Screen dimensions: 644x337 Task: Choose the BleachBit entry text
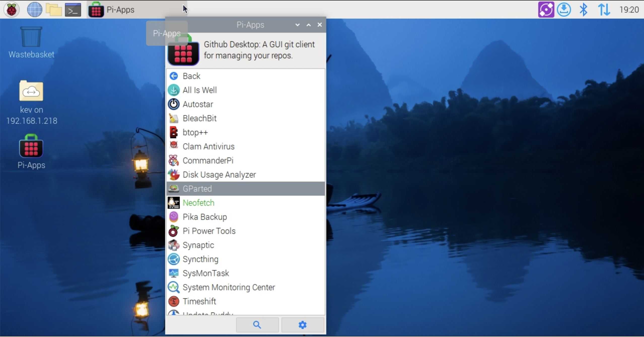point(200,118)
